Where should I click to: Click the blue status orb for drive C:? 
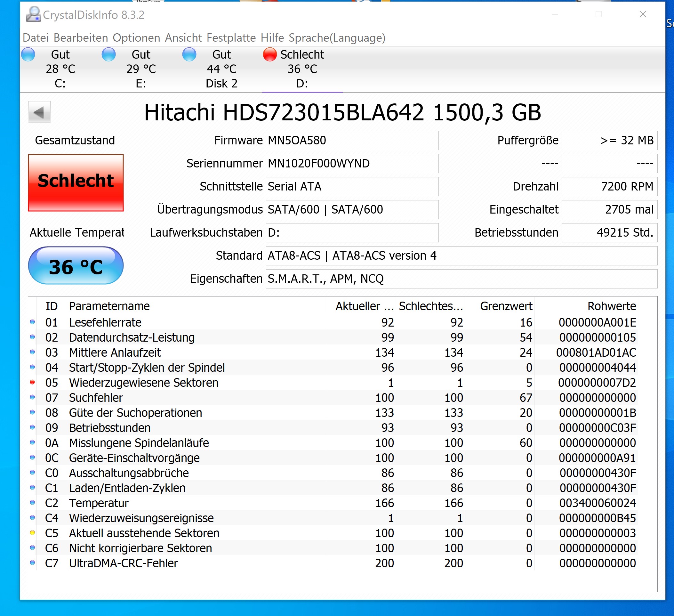click(x=28, y=54)
